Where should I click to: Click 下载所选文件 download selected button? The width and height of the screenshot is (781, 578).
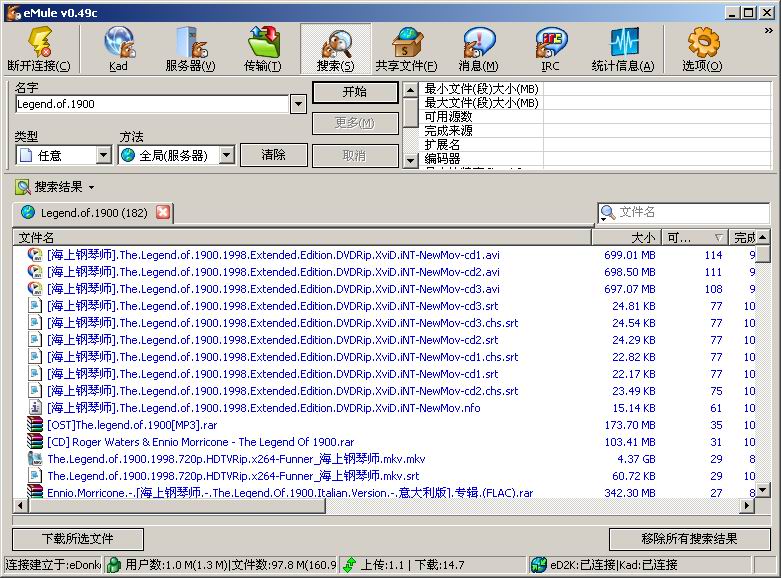(77, 539)
